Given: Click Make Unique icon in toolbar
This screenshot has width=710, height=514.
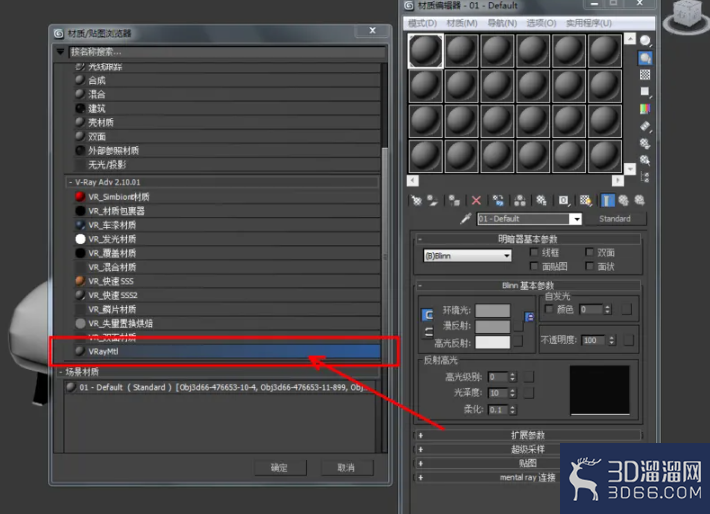Looking at the screenshot, I should 520,201.
